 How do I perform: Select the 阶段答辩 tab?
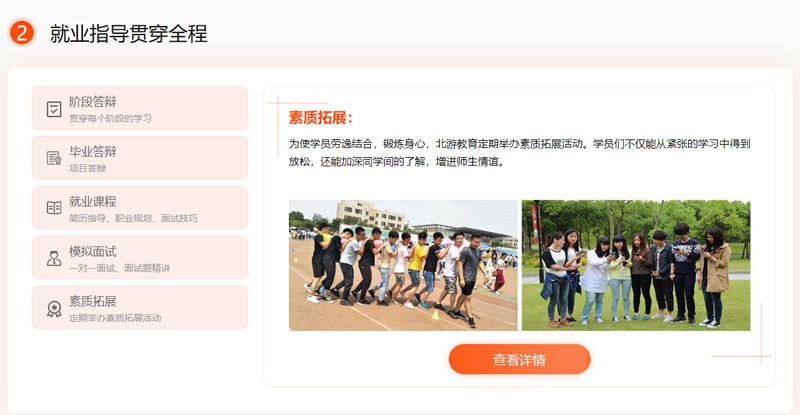click(x=140, y=108)
